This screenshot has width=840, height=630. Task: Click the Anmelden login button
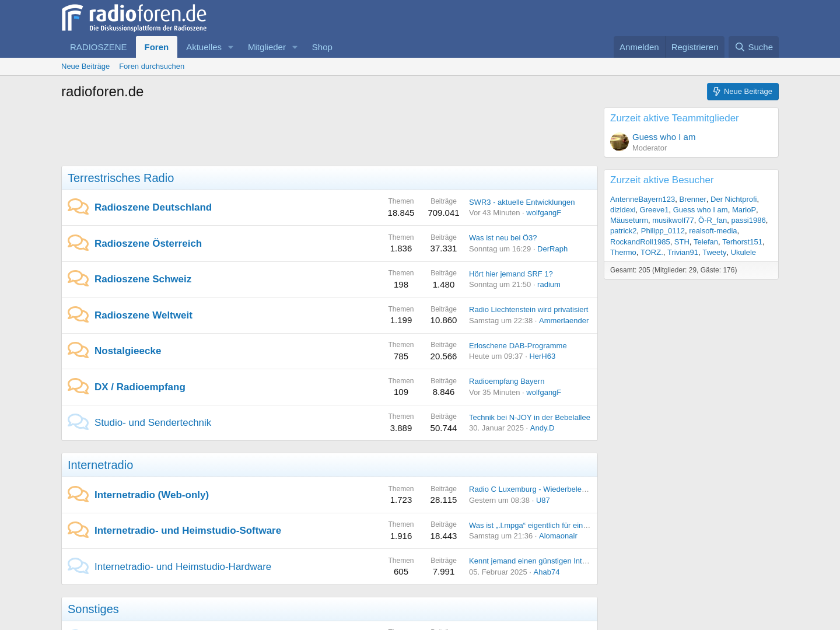click(639, 47)
